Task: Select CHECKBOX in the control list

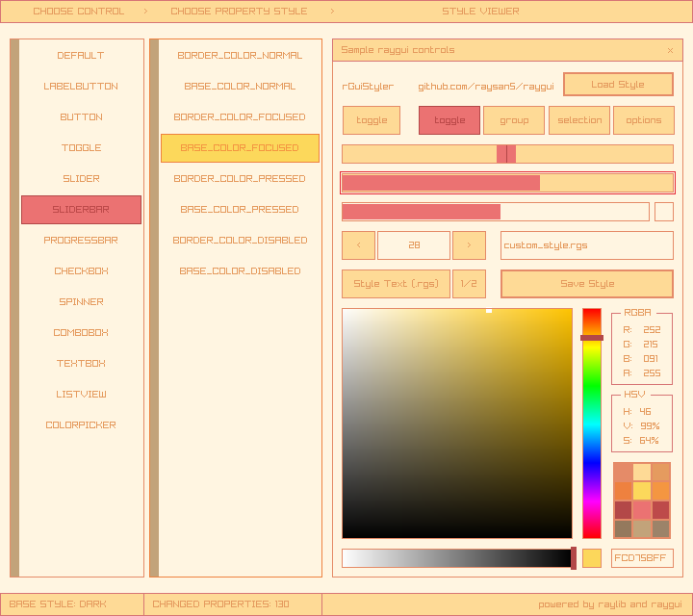Action: pyautogui.click(x=81, y=271)
